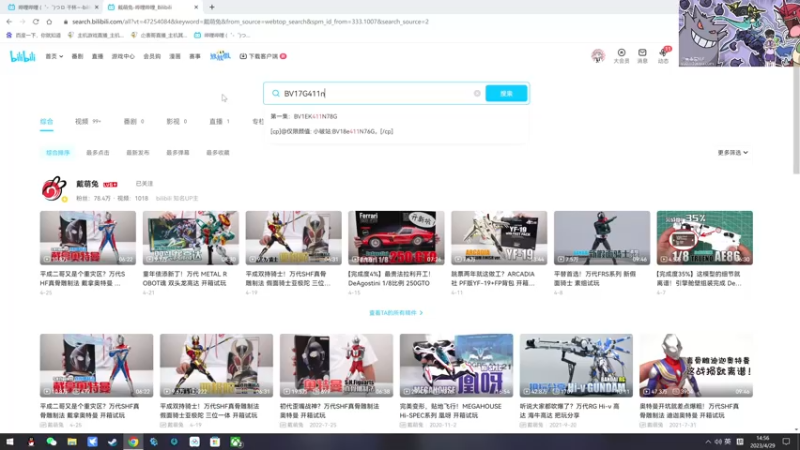This screenshot has height=450, width=800.
Task: Click the colorful event banner icon in navbar
Action: (220, 56)
